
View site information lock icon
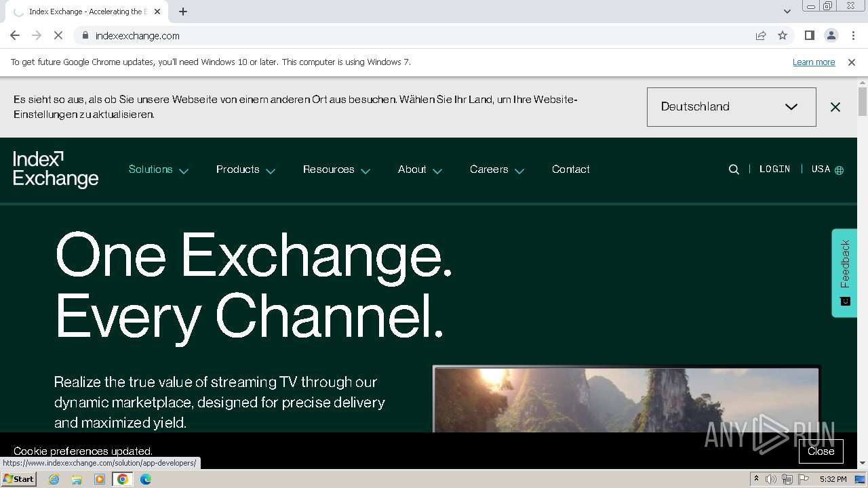coord(85,35)
